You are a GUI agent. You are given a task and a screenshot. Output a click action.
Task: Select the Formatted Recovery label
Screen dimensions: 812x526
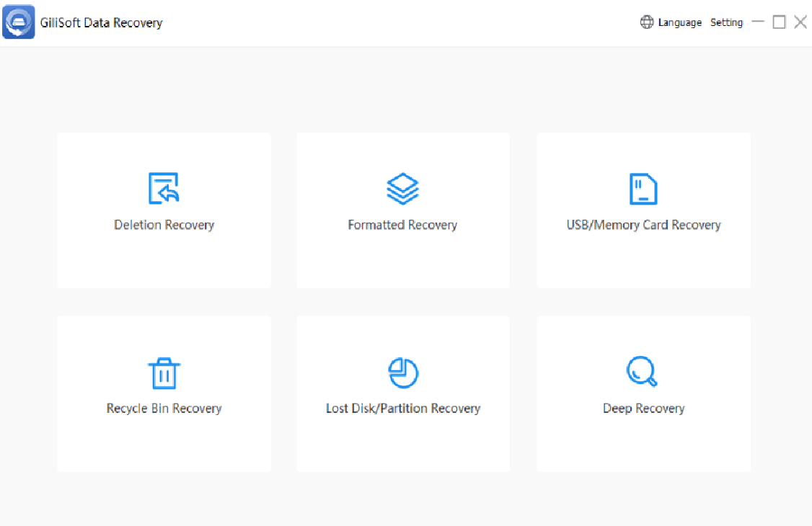pyautogui.click(x=402, y=225)
